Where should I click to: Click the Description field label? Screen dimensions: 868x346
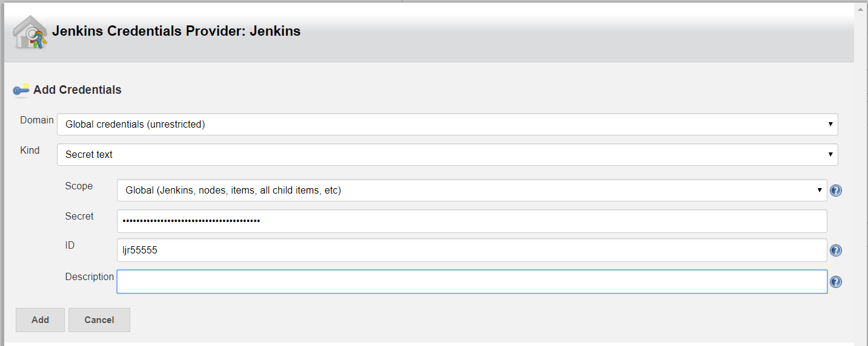pos(90,276)
